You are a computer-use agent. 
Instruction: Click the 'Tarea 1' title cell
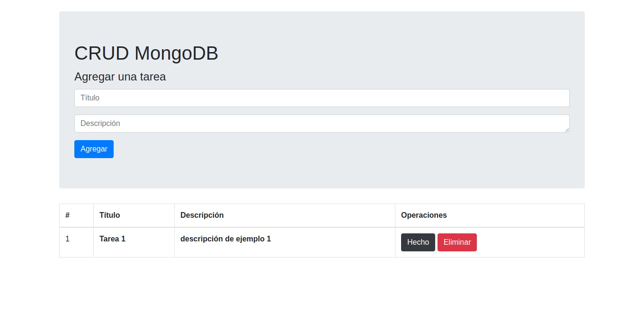(x=134, y=242)
